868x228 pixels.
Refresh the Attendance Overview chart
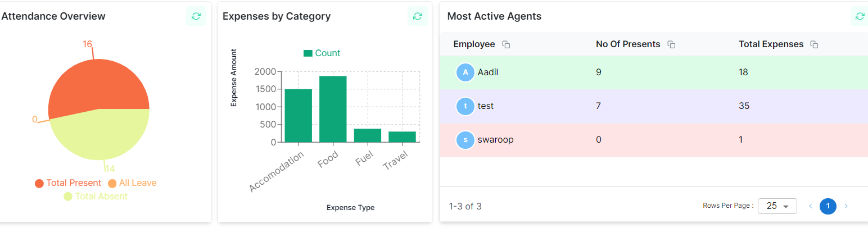(x=196, y=16)
